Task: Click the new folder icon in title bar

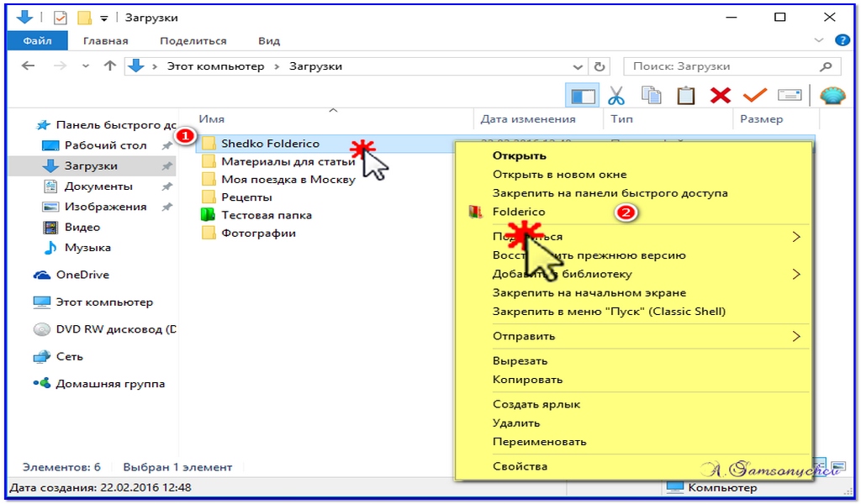Action: coord(84,18)
